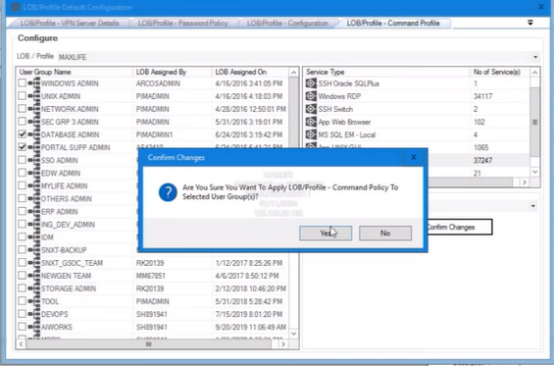This screenshot has width=554, height=366.
Task: Select the MYLIFE ADMIN checkbox
Action: click(x=22, y=185)
